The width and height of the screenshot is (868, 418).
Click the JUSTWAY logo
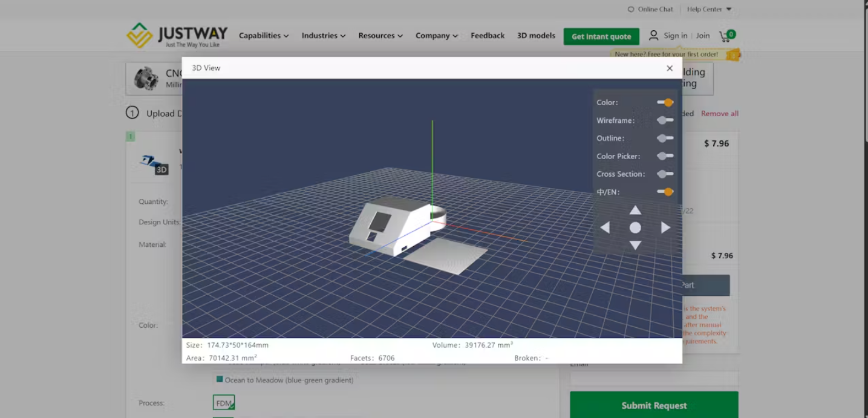175,35
